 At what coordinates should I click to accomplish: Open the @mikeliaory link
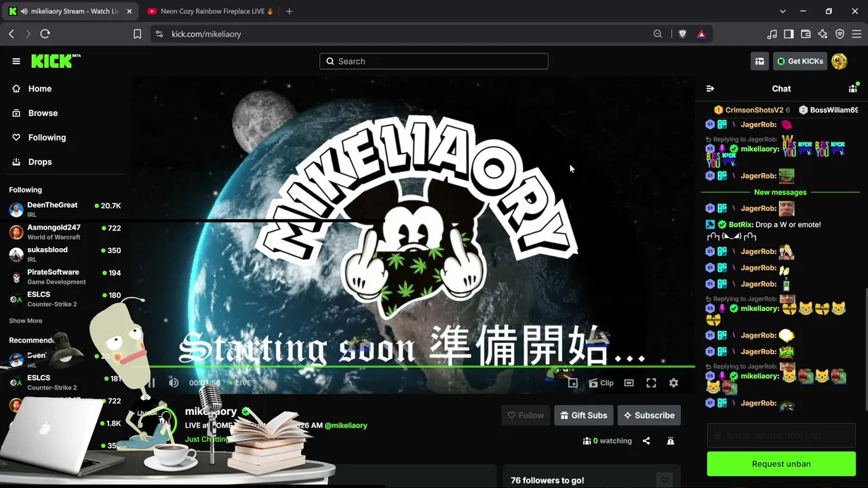pos(346,426)
